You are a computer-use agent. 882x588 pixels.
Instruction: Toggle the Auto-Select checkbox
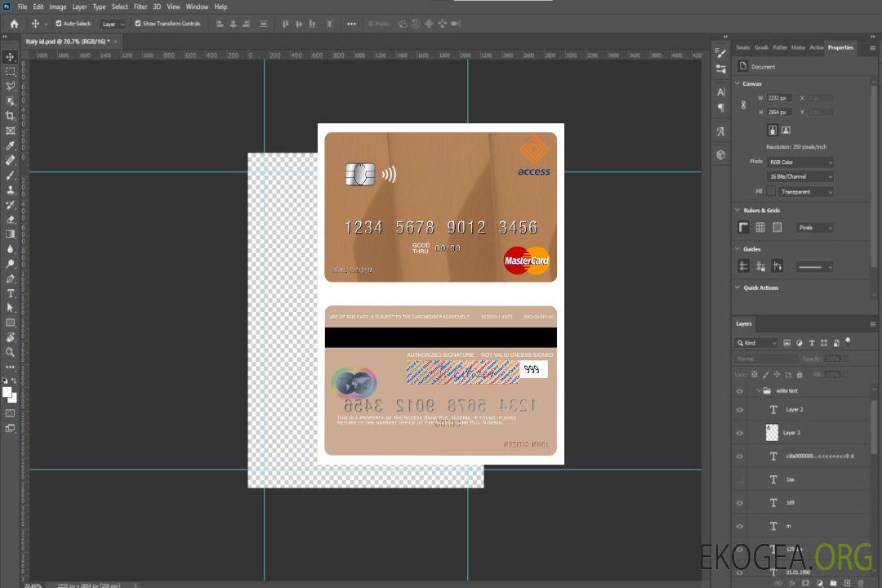pos(59,24)
